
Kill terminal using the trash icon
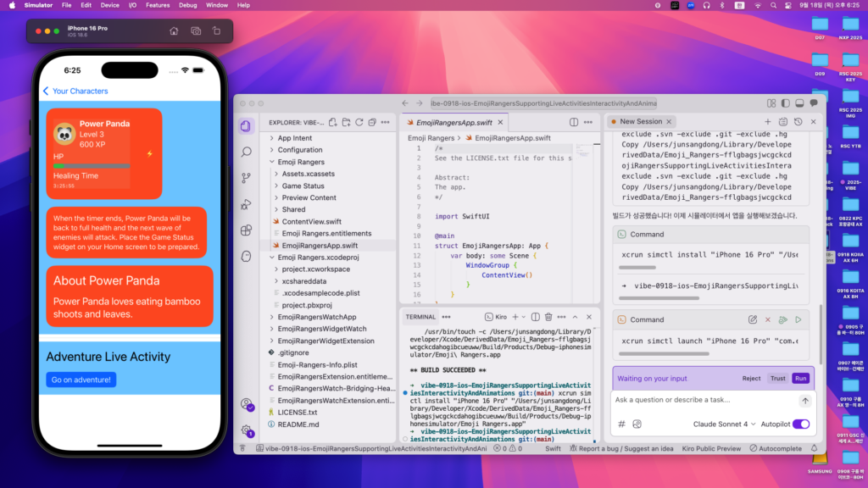(x=549, y=317)
